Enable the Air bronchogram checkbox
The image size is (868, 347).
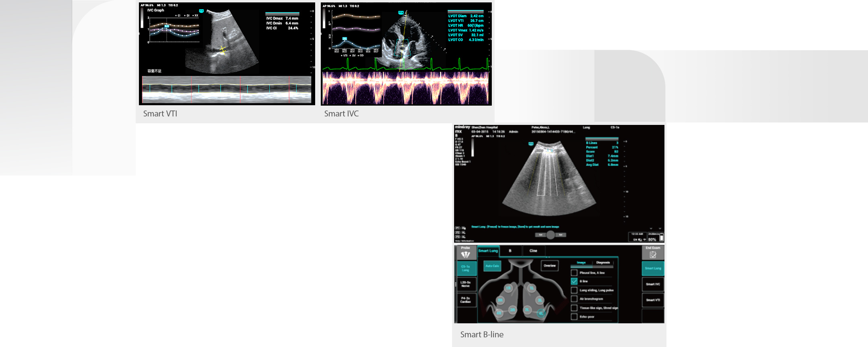tap(574, 299)
